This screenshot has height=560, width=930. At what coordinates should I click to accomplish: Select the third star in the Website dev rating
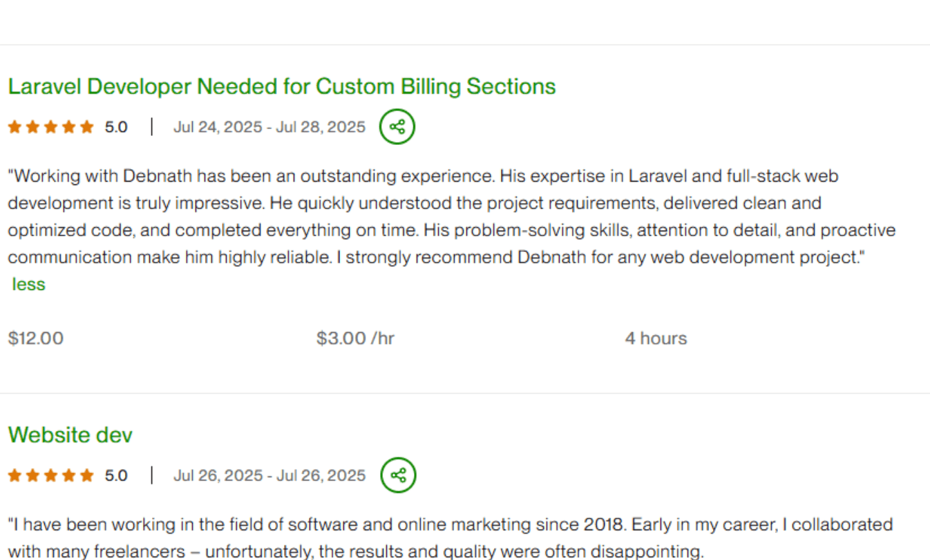pos(50,475)
